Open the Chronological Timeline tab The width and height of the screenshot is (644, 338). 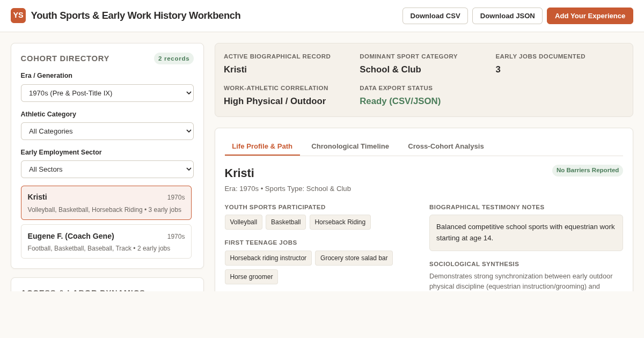pyautogui.click(x=350, y=146)
